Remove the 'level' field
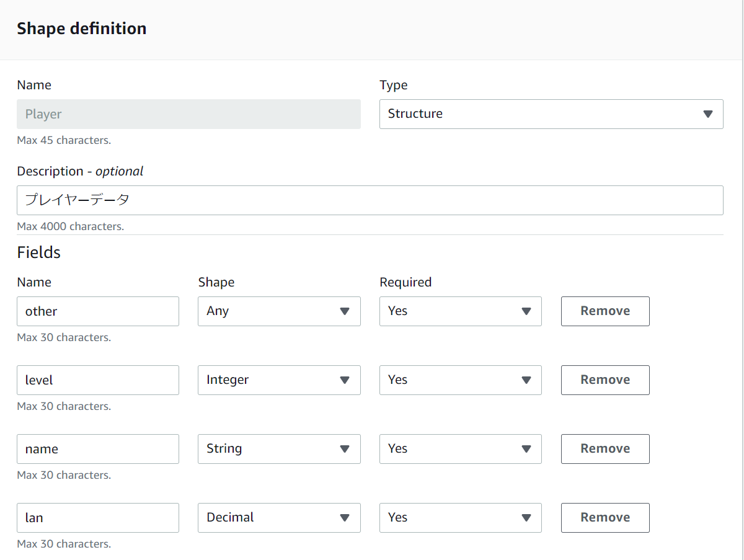Image resolution: width=744 pixels, height=560 pixels. coord(605,380)
